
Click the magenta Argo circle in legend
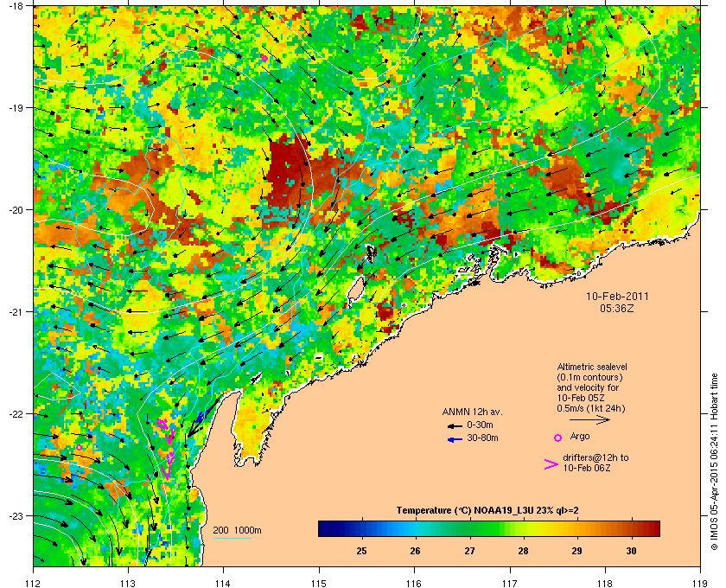[x=558, y=438]
